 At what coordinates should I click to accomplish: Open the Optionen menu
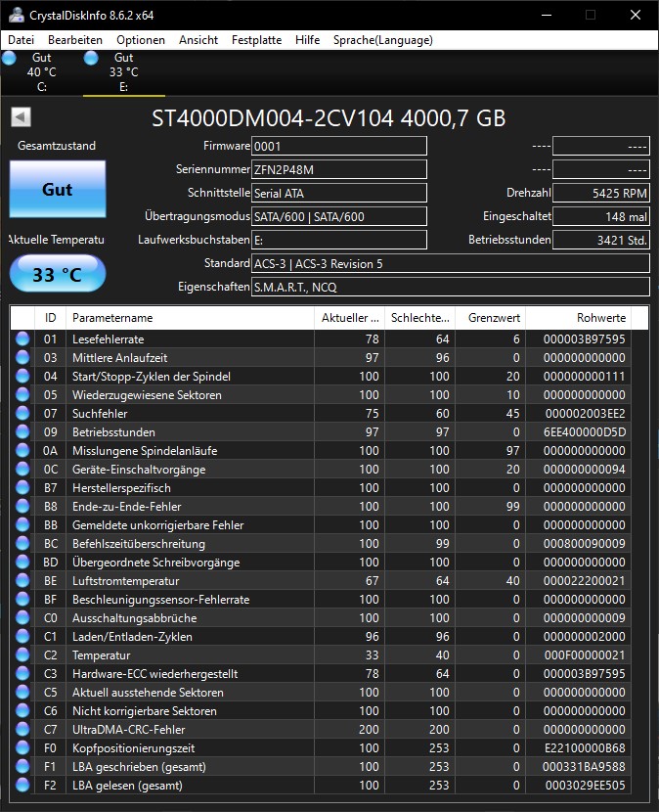pyautogui.click(x=140, y=40)
